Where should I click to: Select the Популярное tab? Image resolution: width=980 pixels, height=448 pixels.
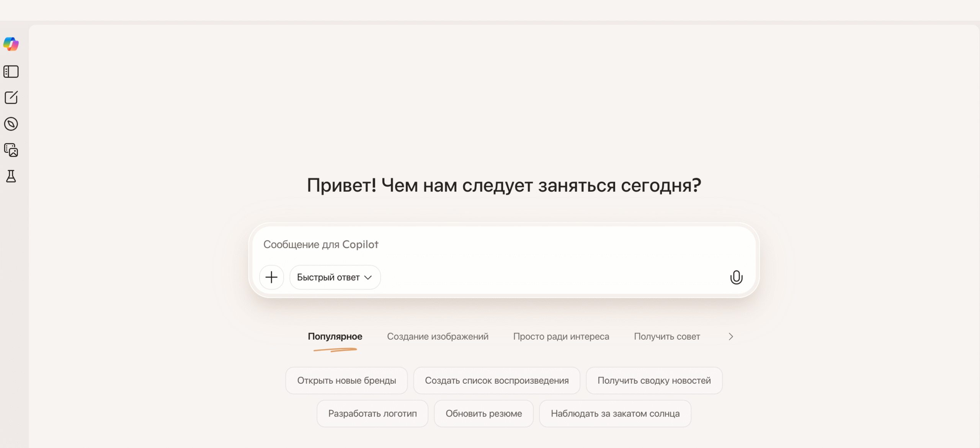(x=335, y=336)
